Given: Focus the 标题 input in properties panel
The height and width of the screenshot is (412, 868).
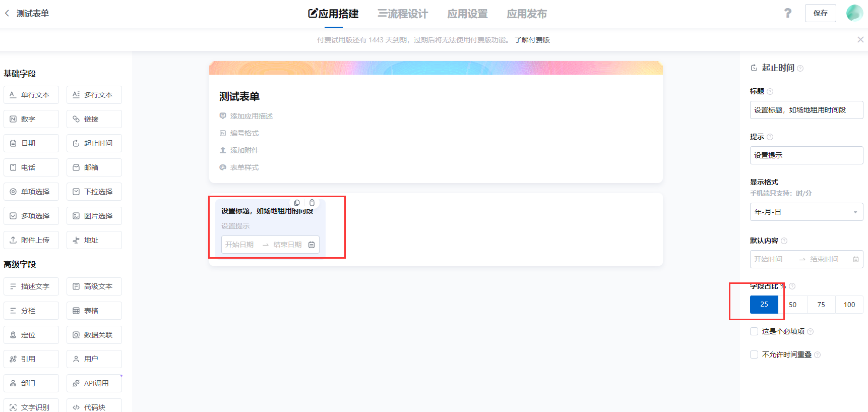Looking at the screenshot, I should [x=807, y=110].
